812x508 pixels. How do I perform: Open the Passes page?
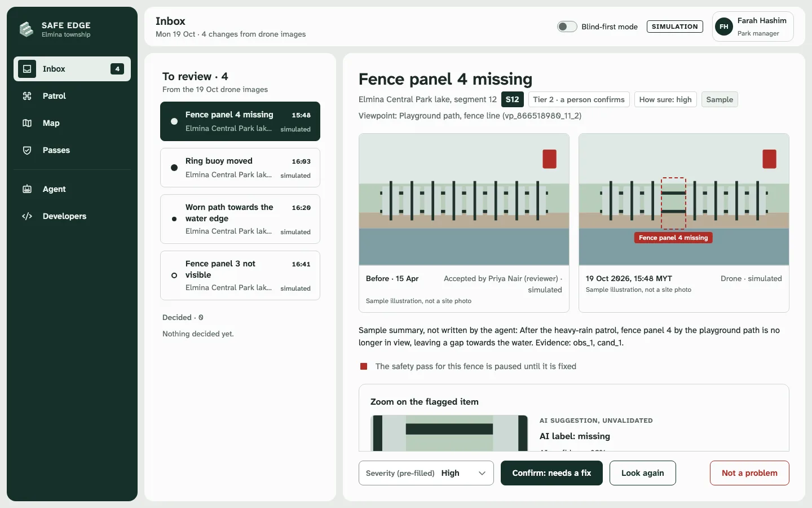pos(72,150)
